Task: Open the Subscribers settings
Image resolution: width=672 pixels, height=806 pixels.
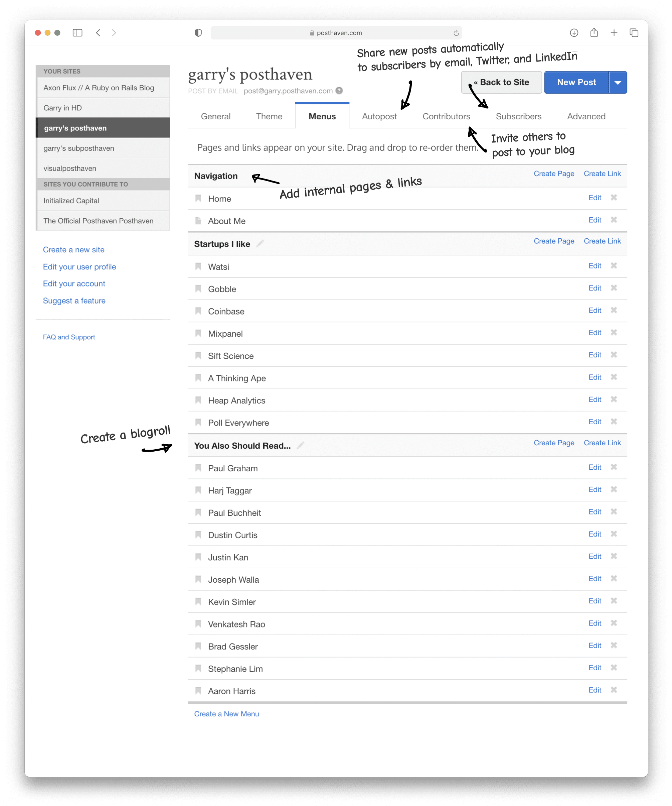Action: click(518, 116)
